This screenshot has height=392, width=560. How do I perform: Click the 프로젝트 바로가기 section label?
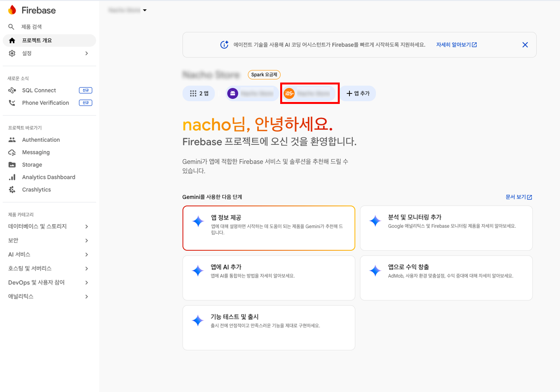(x=25, y=128)
